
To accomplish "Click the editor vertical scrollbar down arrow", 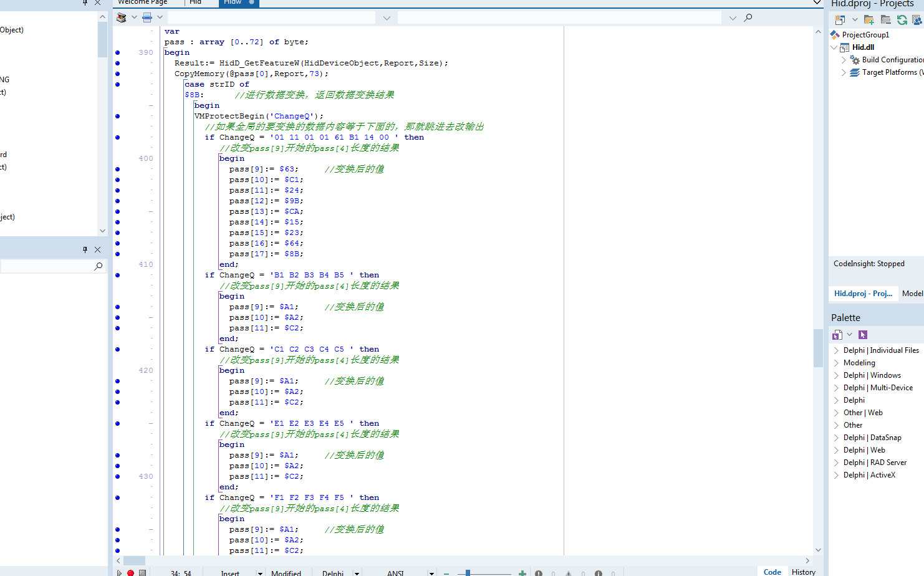I will click(x=819, y=550).
